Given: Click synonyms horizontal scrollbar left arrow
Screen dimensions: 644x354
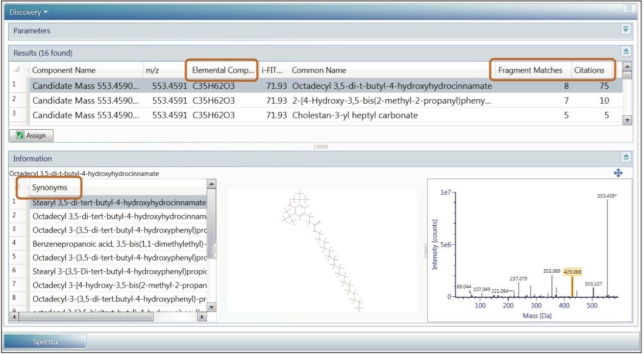Looking at the screenshot, I should (14, 317).
